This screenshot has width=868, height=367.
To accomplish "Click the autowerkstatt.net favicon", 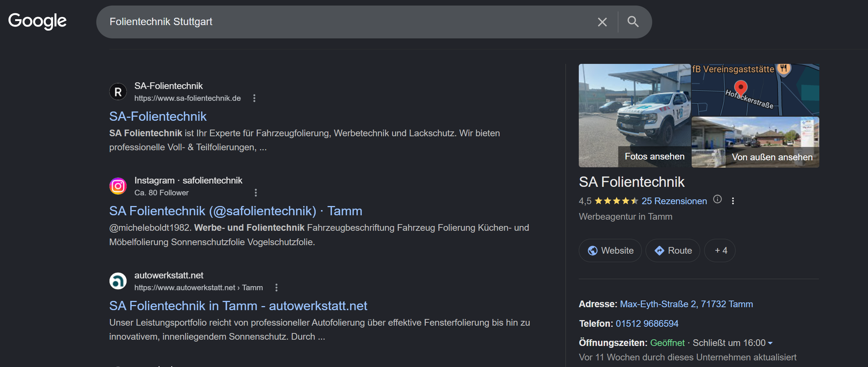I will tap(118, 281).
